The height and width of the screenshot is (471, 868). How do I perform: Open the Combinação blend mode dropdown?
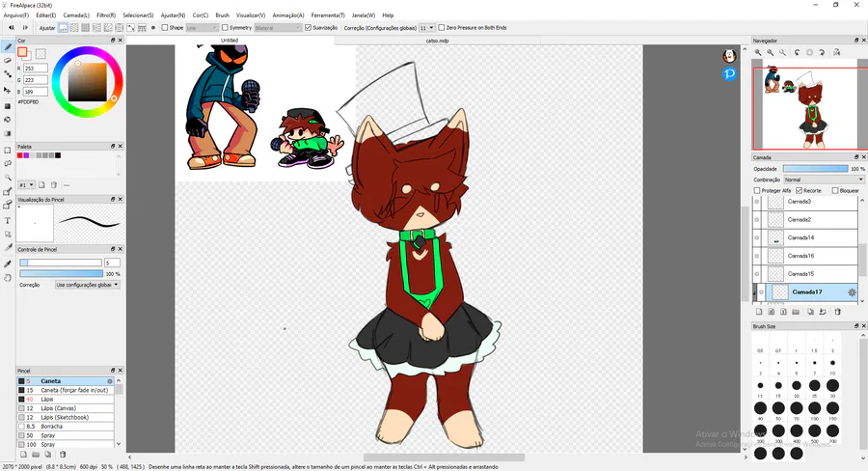point(824,180)
